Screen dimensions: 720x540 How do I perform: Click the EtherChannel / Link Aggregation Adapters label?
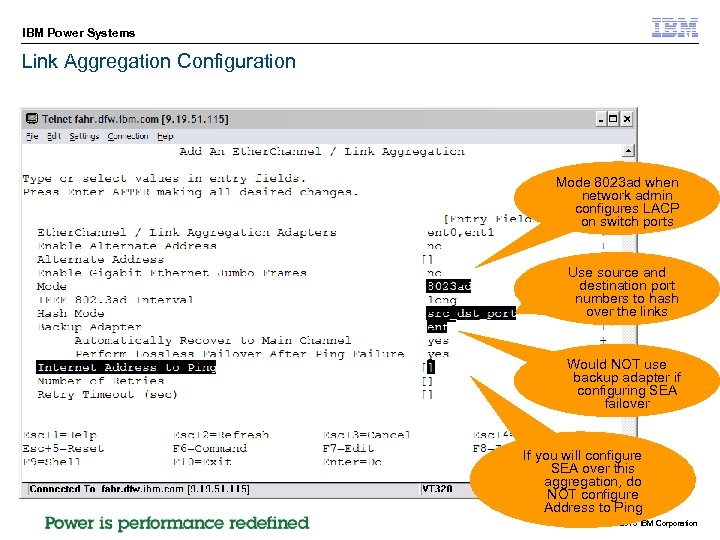187,232
